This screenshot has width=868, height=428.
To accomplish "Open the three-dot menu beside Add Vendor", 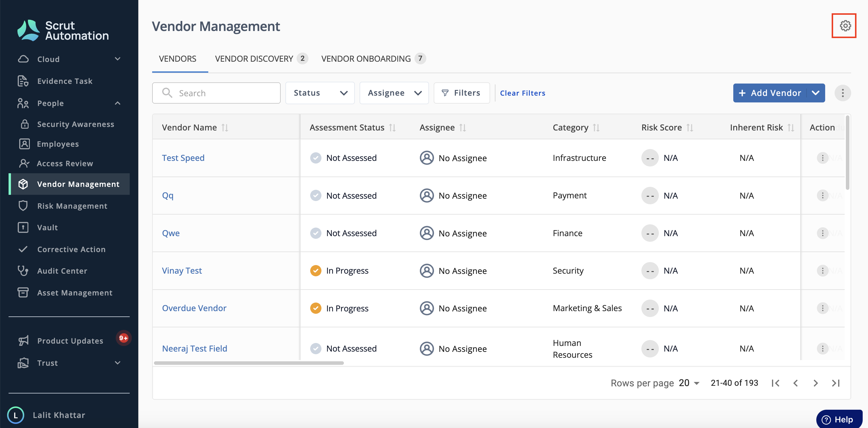I will 842,93.
